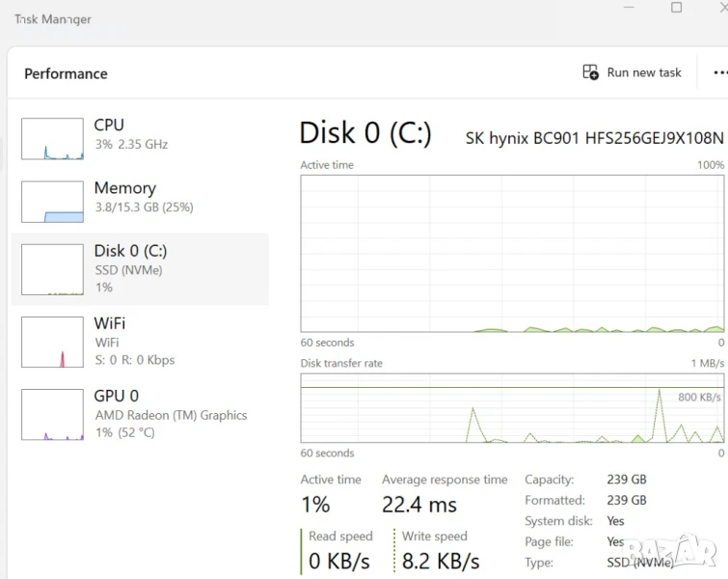728x579 pixels.
Task: Click the Read speed legend indicator
Action: [302, 551]
